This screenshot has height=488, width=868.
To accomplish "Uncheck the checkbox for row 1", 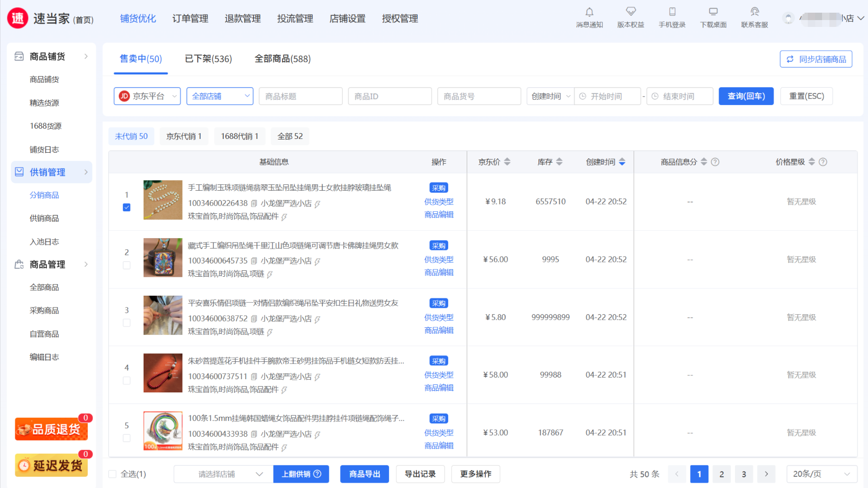I will pyautogui.click(x=127, y=208).
